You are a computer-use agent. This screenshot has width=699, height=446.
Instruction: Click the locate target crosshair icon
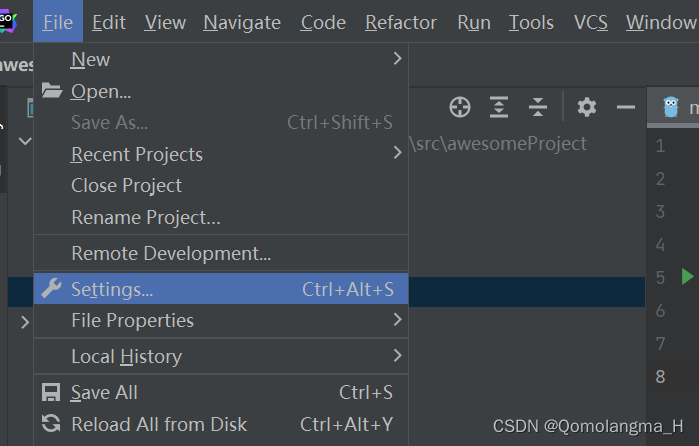(459, 107)
